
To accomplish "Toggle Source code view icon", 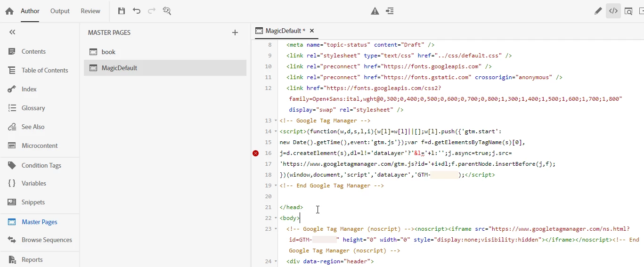I will tap(613, 11).
